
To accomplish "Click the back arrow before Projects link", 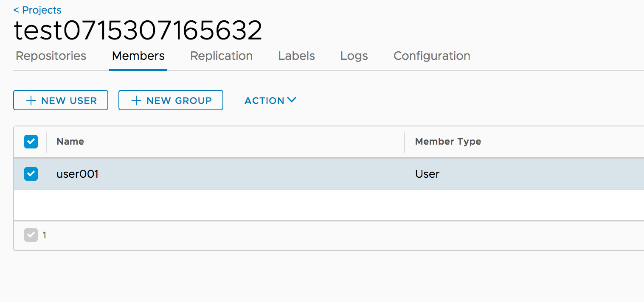I will coord(17,10).
